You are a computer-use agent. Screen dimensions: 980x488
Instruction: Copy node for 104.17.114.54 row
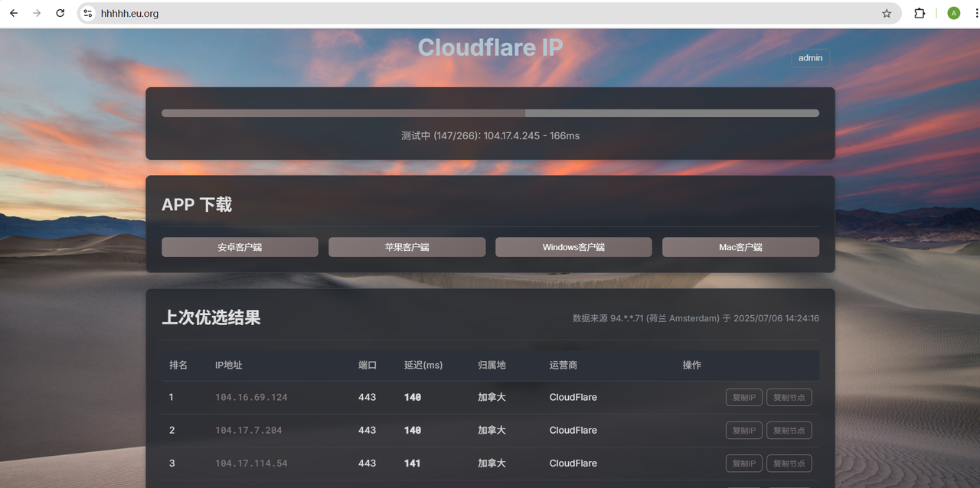(x=789, y=464)
